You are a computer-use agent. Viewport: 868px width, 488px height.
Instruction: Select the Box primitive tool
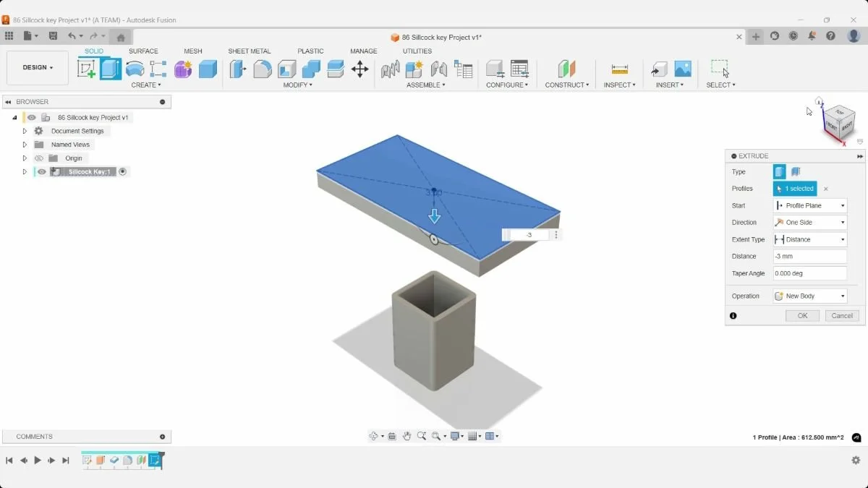click(208, 69)
